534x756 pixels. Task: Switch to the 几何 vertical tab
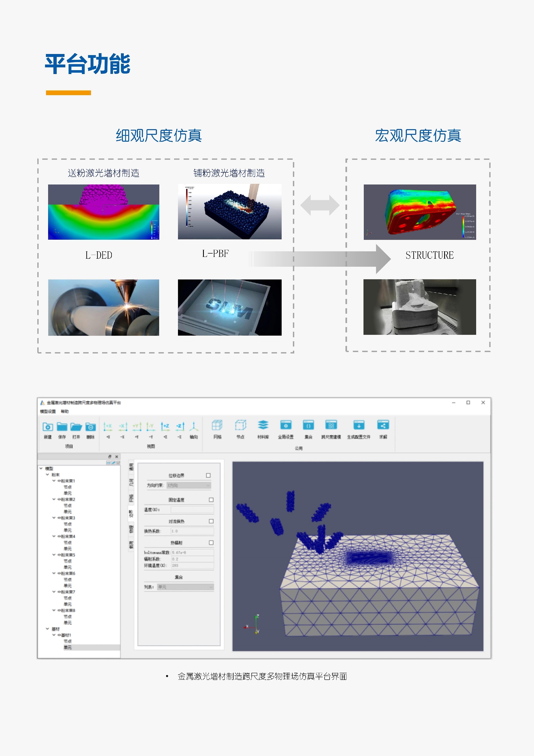click(131, 483)
